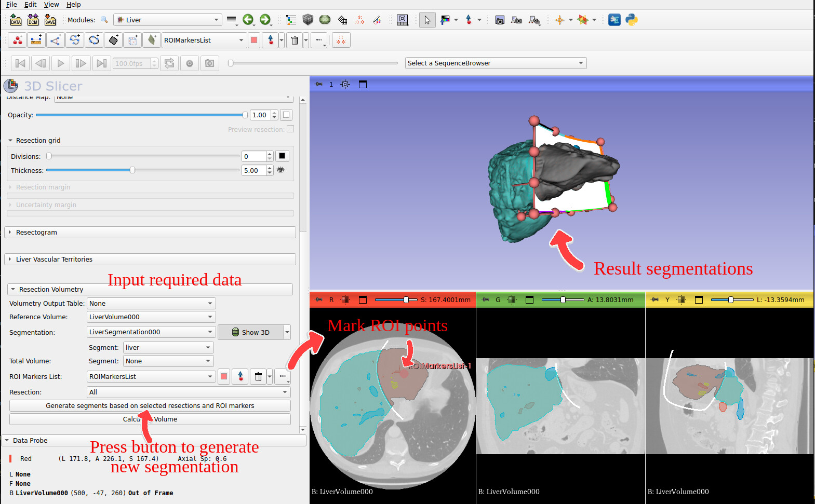815x504 pixels.
Task: Jump to the first sequence frame
Action: click(20, 63)
